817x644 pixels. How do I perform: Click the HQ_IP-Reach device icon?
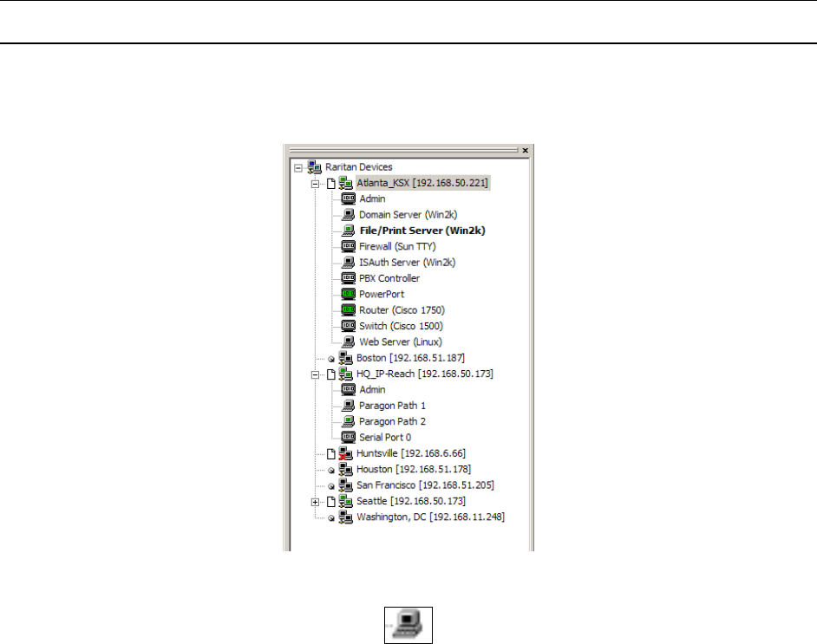tap(345, 374)
